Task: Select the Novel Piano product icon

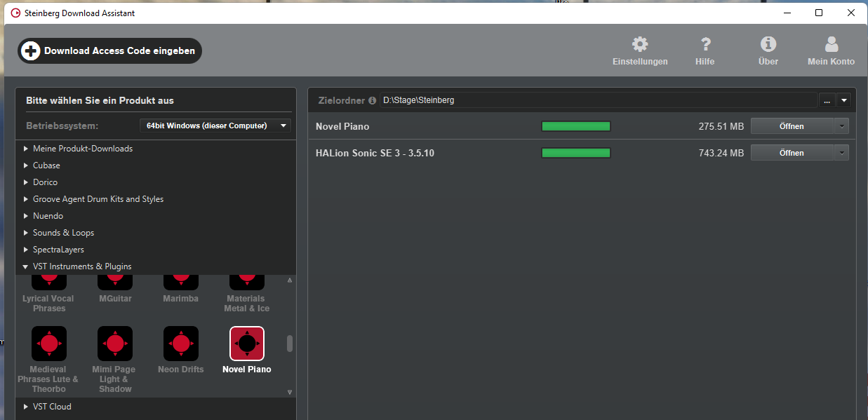Action: point(247,344)
